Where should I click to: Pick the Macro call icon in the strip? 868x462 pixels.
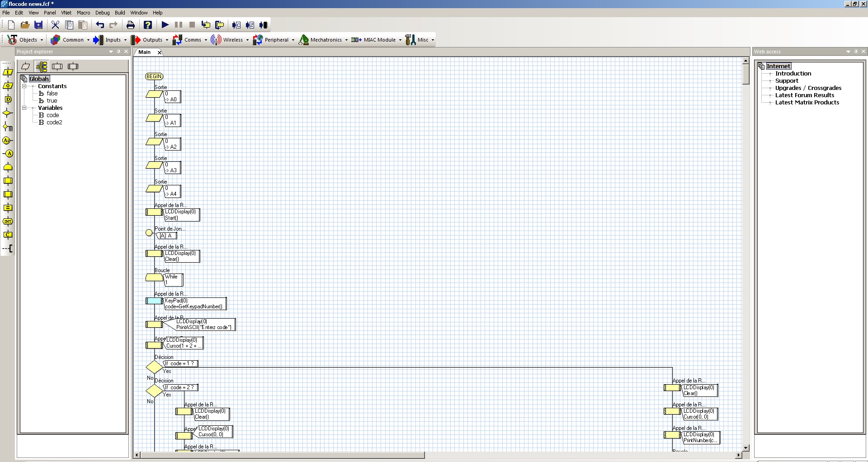coord(8,181)
